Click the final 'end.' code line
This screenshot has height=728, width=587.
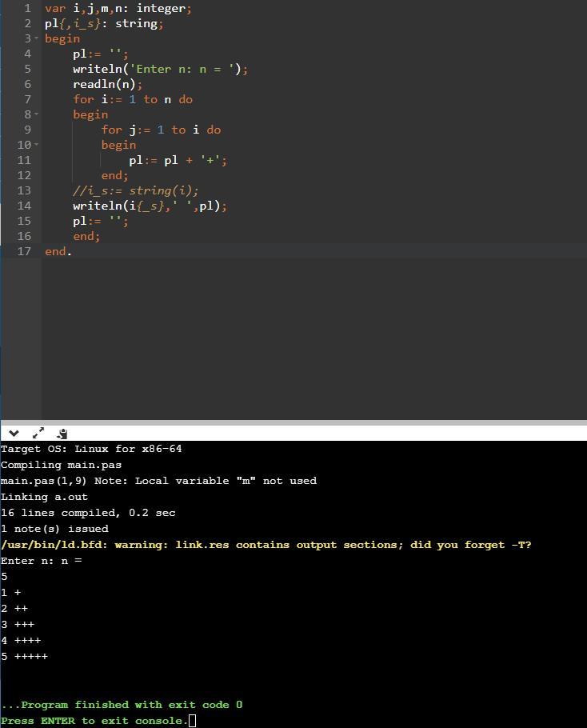coord(58,251)
